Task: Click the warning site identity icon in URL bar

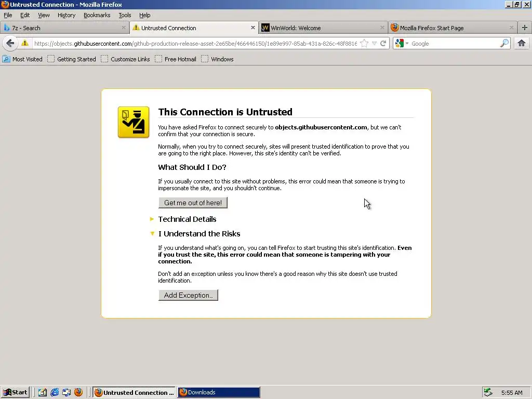Action: pos(25,43)
